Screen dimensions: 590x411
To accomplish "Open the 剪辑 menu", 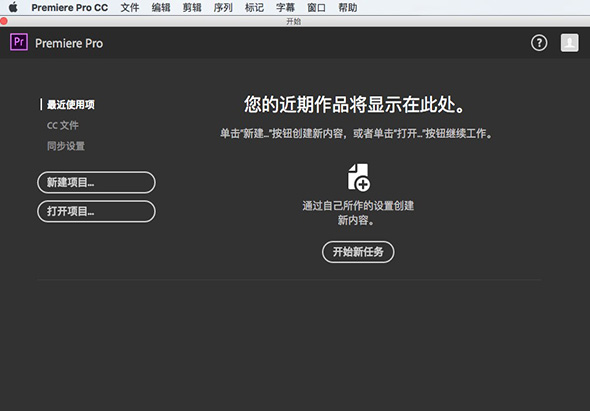I will click(x=192, y=8).
